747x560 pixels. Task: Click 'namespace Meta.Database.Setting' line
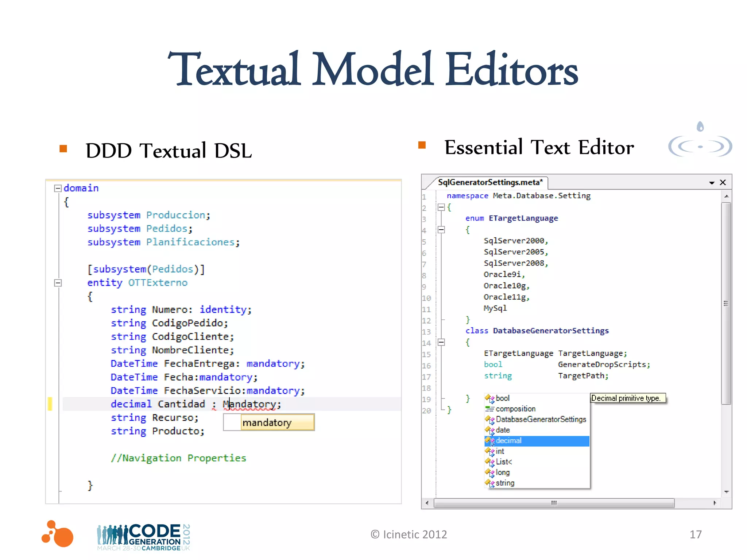click(519, 196)
